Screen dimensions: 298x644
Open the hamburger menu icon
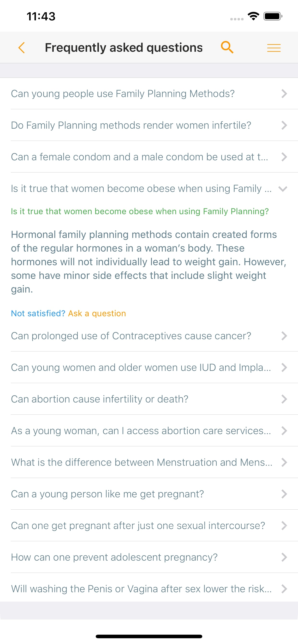[274, 47]
